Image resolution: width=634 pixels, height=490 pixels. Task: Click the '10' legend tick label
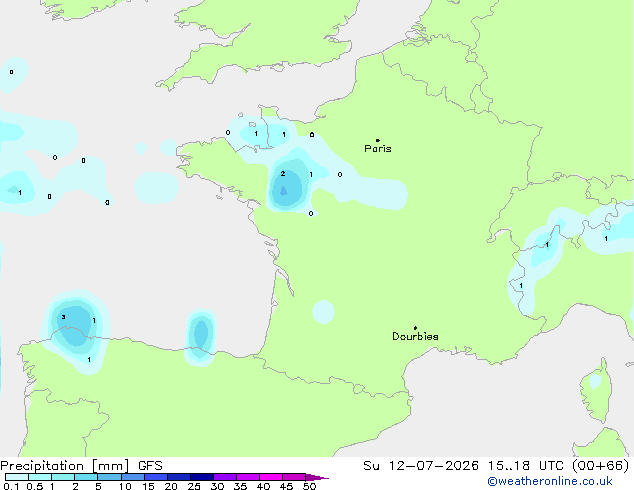click(x=125, y=486)
